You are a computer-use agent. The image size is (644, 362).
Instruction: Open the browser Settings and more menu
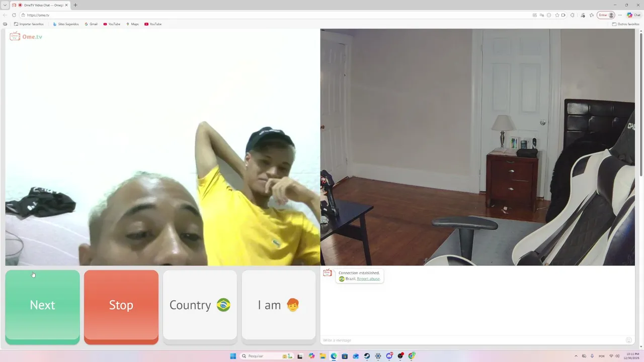point(620,15)
